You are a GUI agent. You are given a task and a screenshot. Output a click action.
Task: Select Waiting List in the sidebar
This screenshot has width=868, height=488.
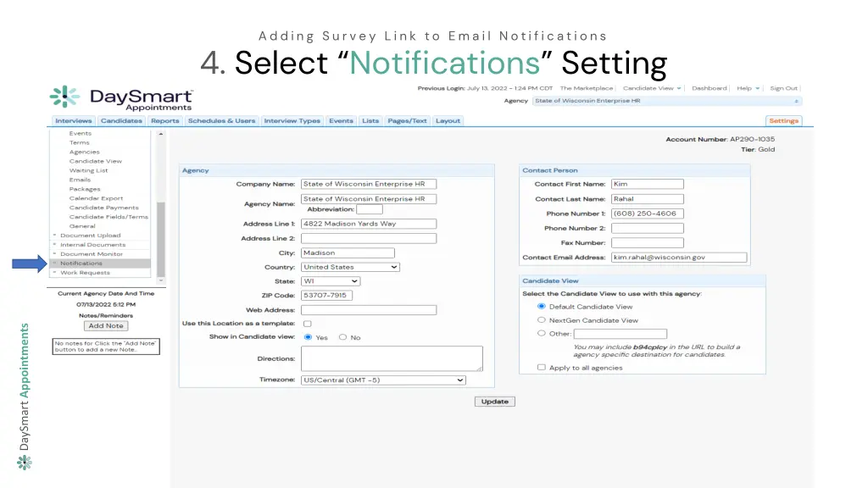[x=88, y=170]
